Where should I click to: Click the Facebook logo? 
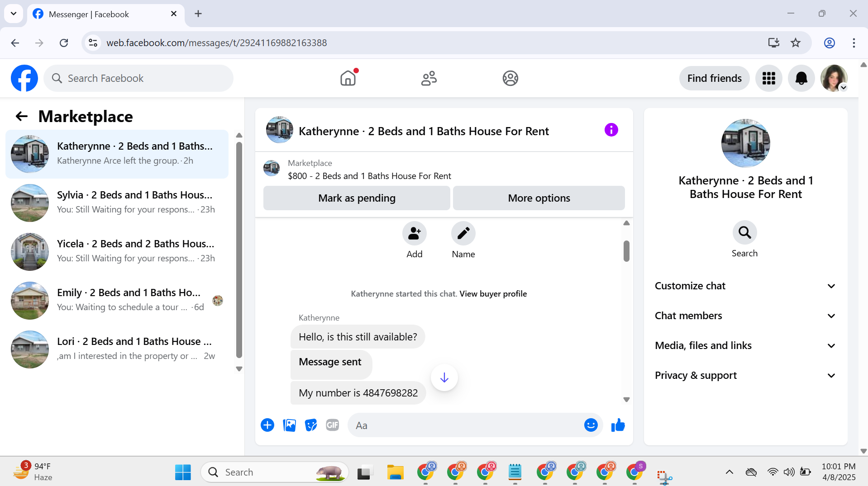coord(24,78)
